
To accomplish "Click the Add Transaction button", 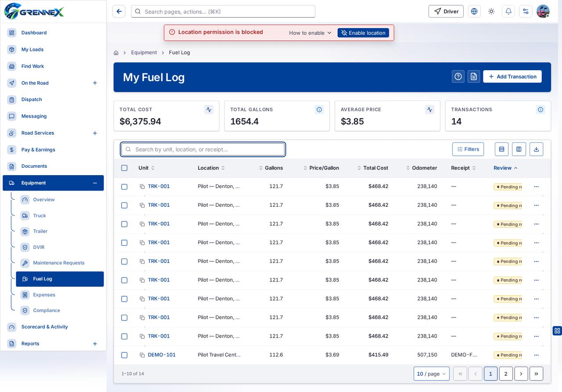I will pyautogui.click(x=512, y=76).
